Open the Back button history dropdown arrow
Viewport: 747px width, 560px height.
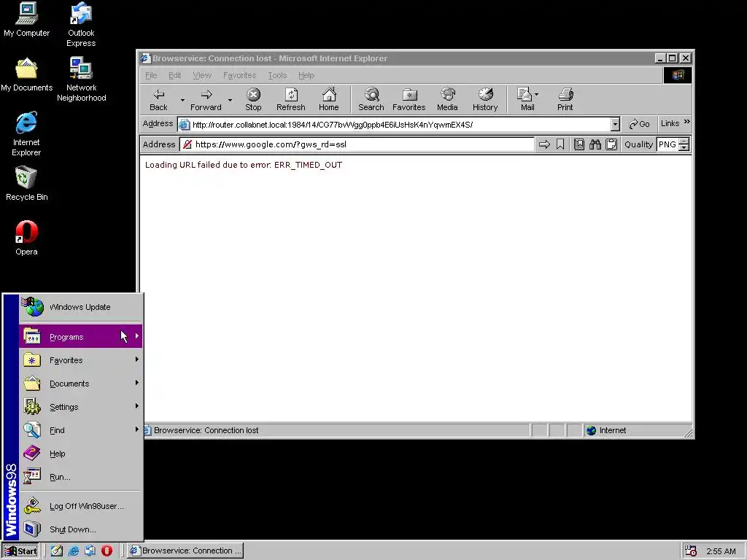coord(182,99)
